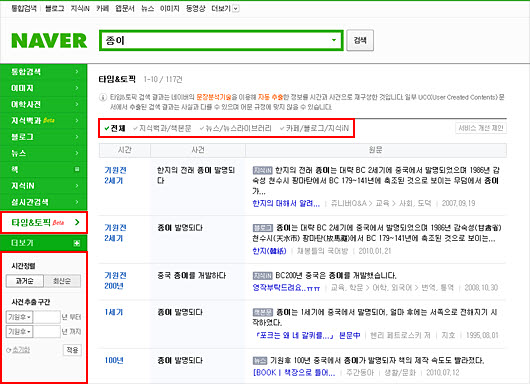Sort by 최신순 (newest first)
This screenshot has height=384, width=530.
(x=62, y=281)
